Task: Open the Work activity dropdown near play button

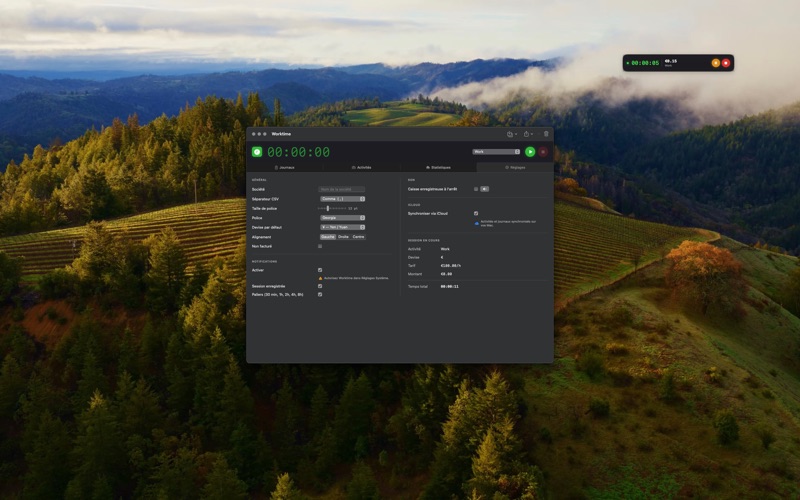Action: (496, 152)
